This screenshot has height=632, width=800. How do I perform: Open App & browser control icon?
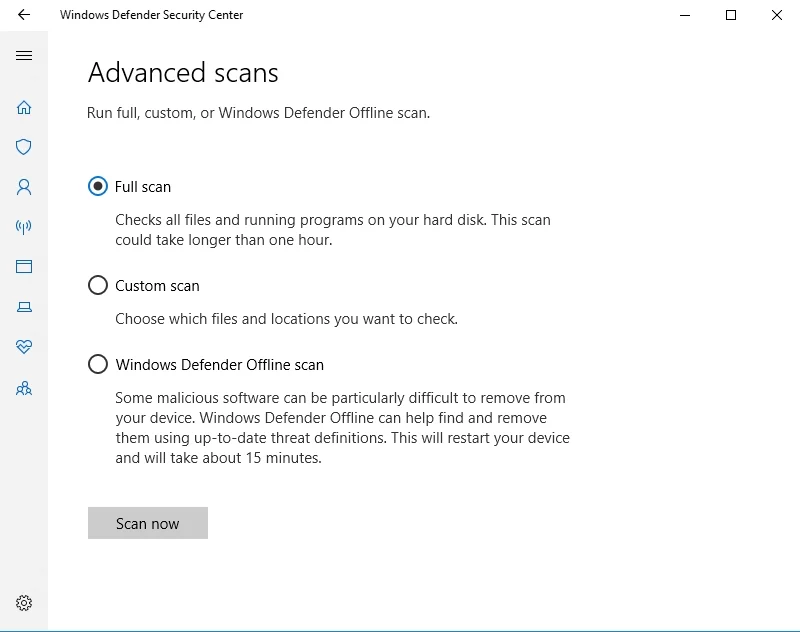click(x=24, y=267)
